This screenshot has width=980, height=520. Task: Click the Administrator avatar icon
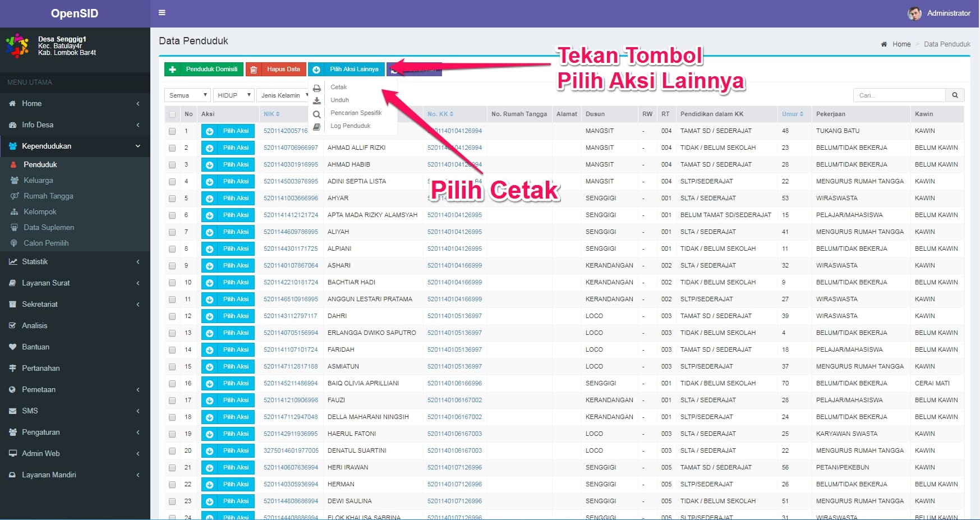pyautogui.click(x=914, y=13)
